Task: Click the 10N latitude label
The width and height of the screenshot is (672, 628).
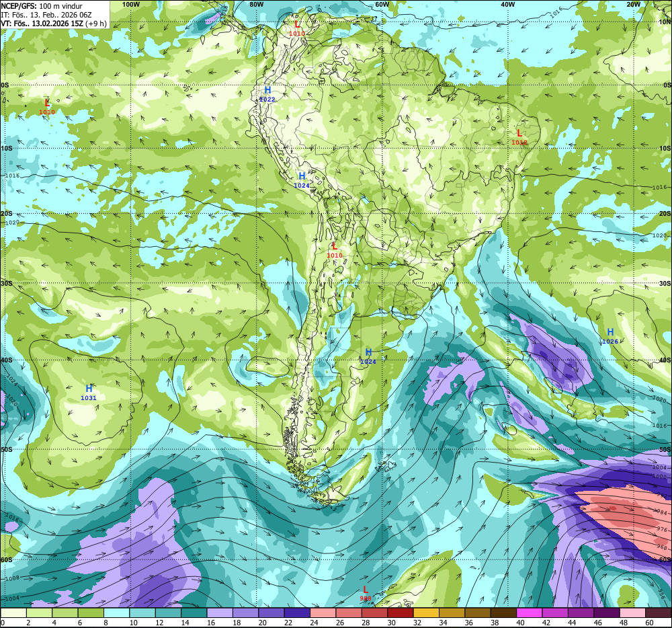Action: pyautogui.click(x=665, y=22)
